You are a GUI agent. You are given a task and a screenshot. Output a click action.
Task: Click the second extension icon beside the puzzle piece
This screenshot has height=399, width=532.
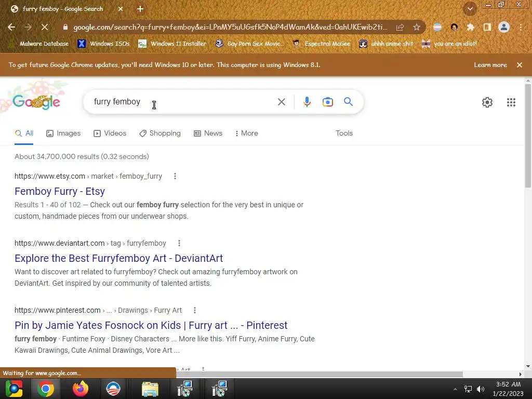(454, 27)
